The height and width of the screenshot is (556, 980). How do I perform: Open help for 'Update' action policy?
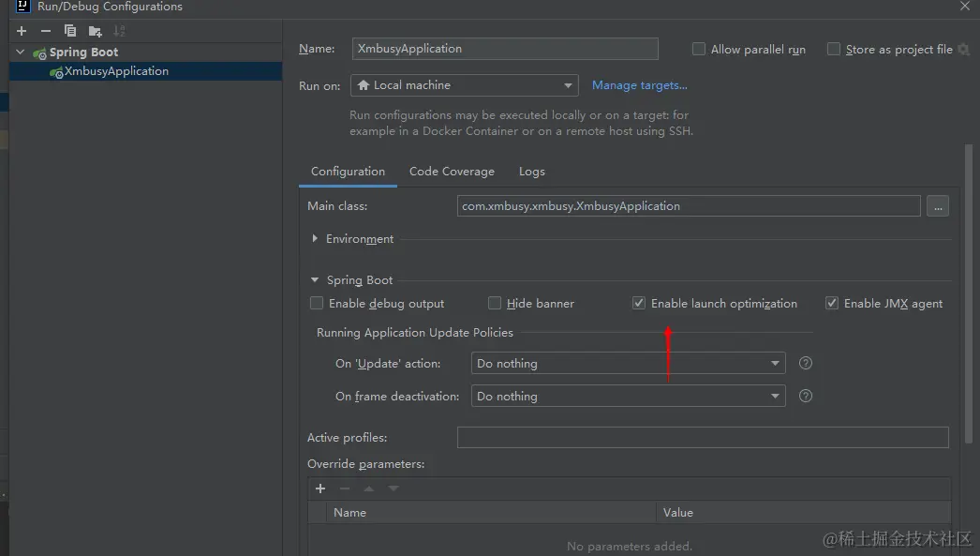pos(805,364)
